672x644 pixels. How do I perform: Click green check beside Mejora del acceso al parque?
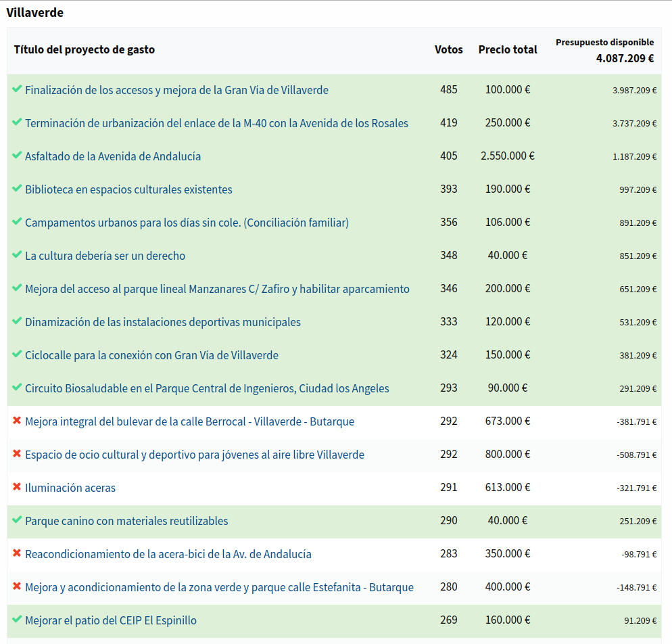click(17, 287)
